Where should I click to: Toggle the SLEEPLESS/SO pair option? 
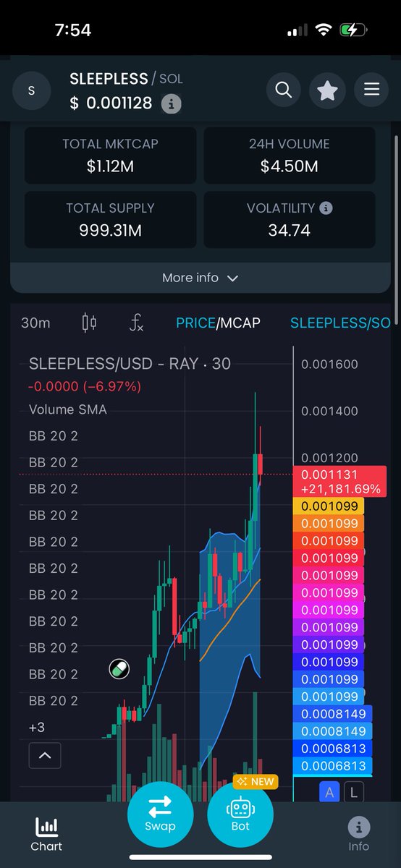click(340, 323)
